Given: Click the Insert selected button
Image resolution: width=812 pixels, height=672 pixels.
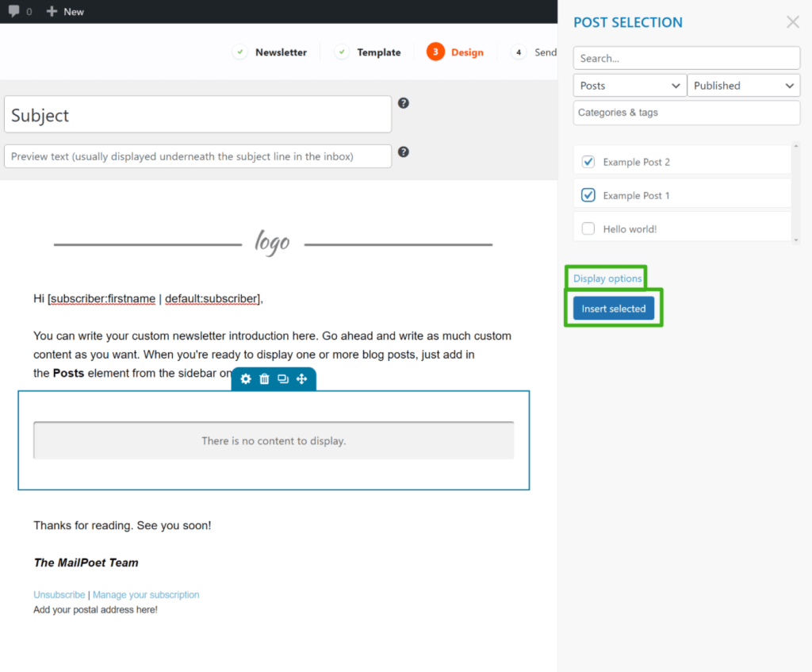Looking at the screenshot, I should click(613, 309).
